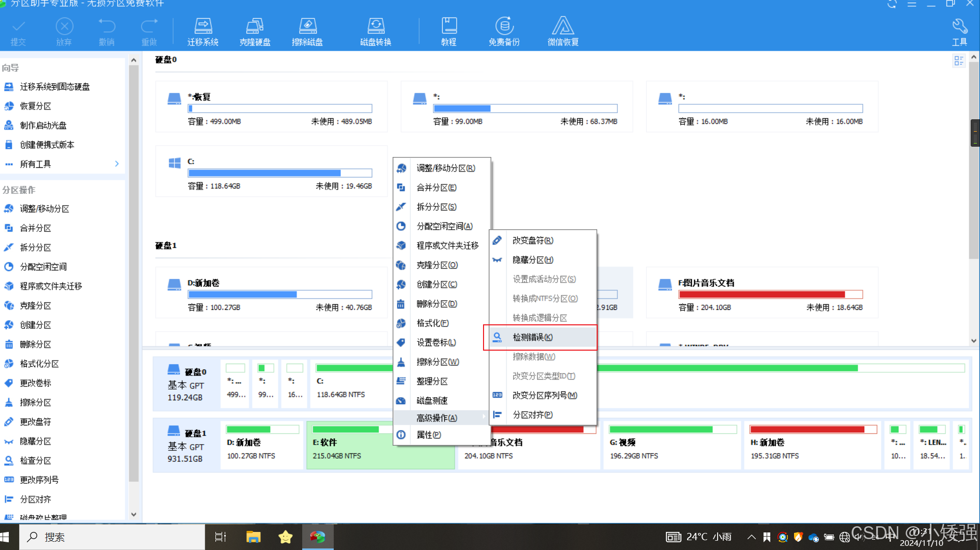Choose 调整/移动分区(R) in the context menu
980x550 pixels.
[442, 168]
